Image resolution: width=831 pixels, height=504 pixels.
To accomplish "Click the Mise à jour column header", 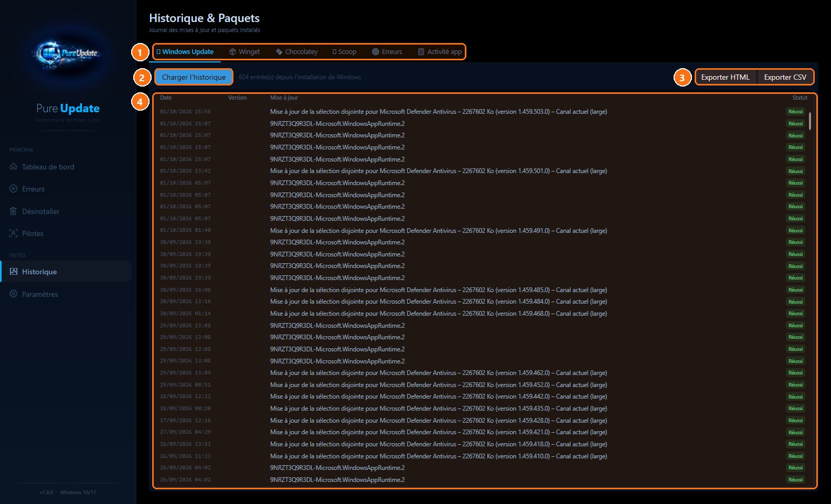I will [x=284, y=98].
